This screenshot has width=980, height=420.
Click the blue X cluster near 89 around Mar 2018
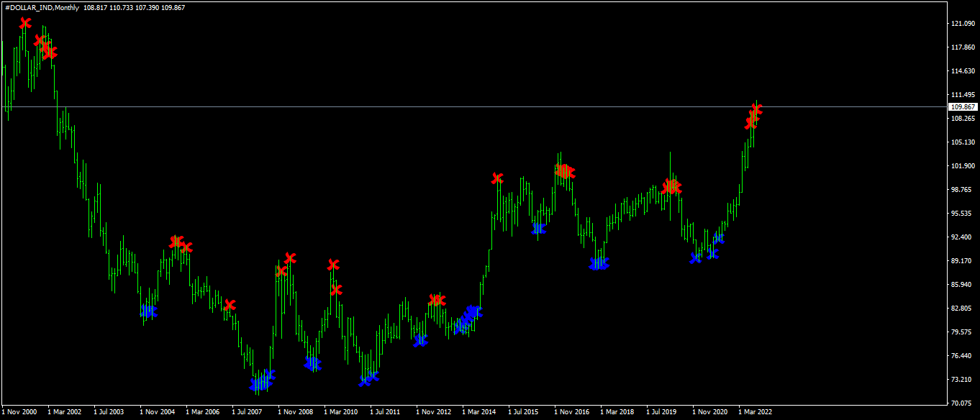pos(599,264)
